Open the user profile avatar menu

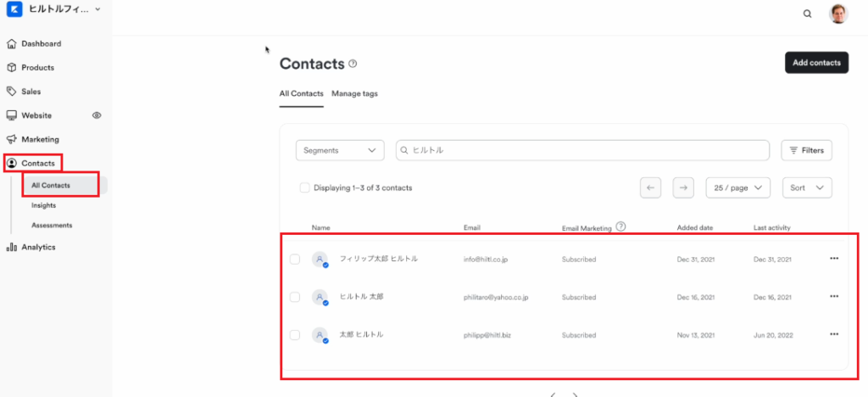tap(838, 14)
